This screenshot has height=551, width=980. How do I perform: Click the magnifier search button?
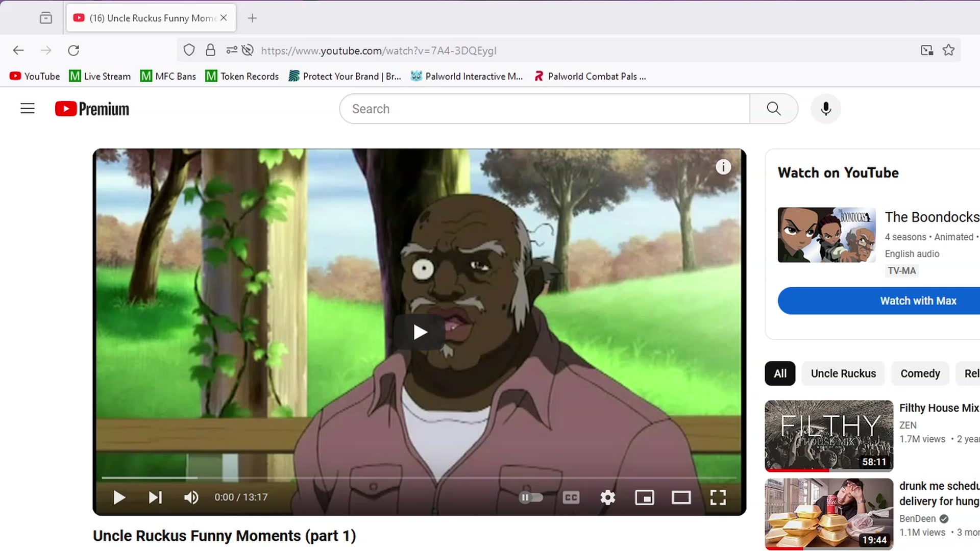[774, 109]
